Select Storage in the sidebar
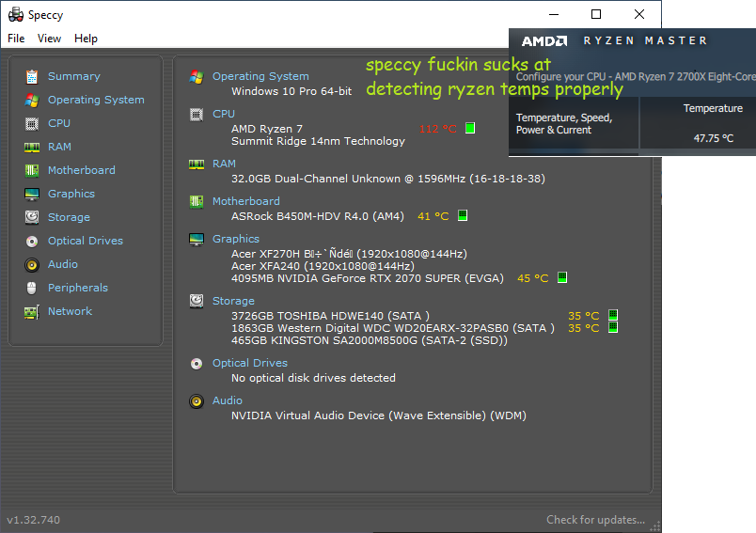 [69, 217]
